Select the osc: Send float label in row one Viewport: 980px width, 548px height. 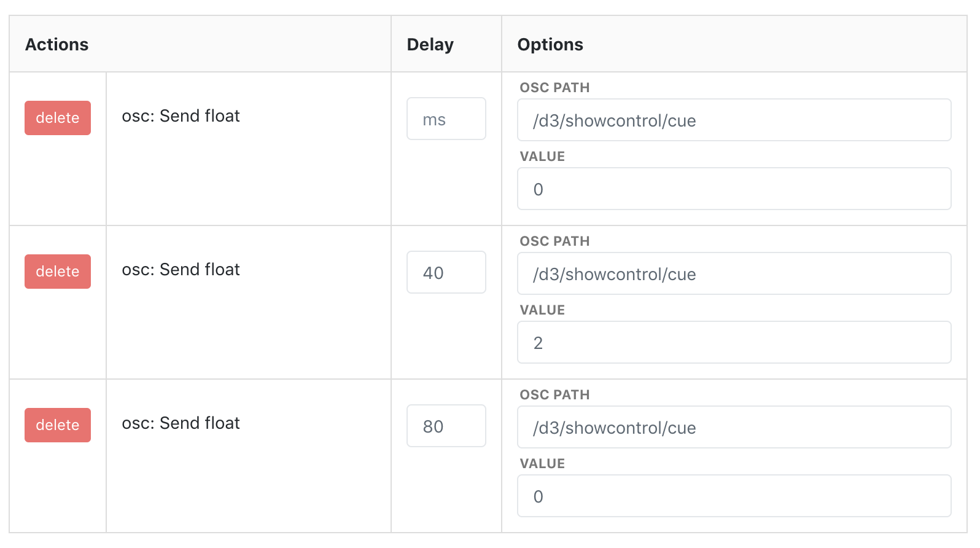pyautogui.click(x=181, y=115)
